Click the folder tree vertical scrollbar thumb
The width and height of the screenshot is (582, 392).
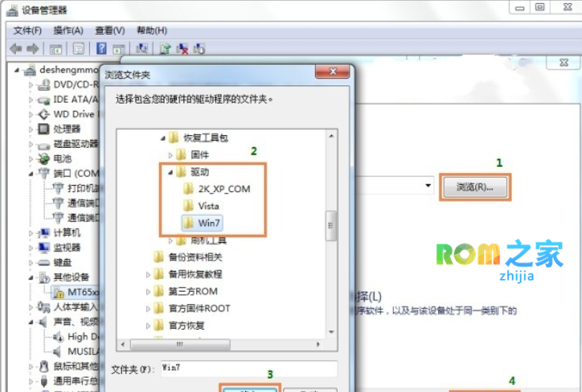click(x=331, y=226)
